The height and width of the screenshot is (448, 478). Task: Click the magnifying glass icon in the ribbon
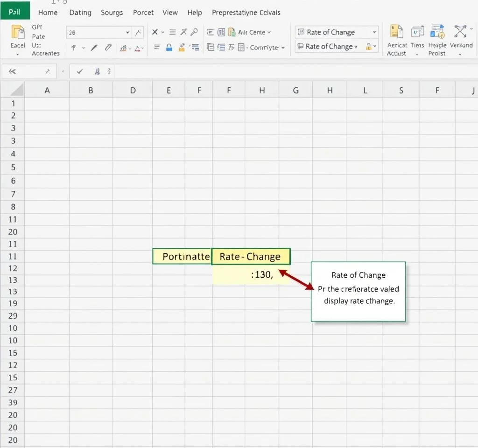(194, 32)
